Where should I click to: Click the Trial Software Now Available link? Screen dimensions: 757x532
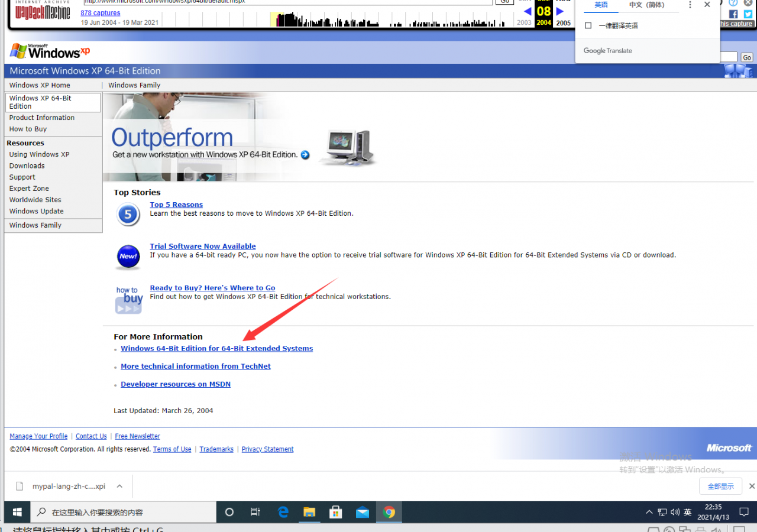click(x=203, y=246)
